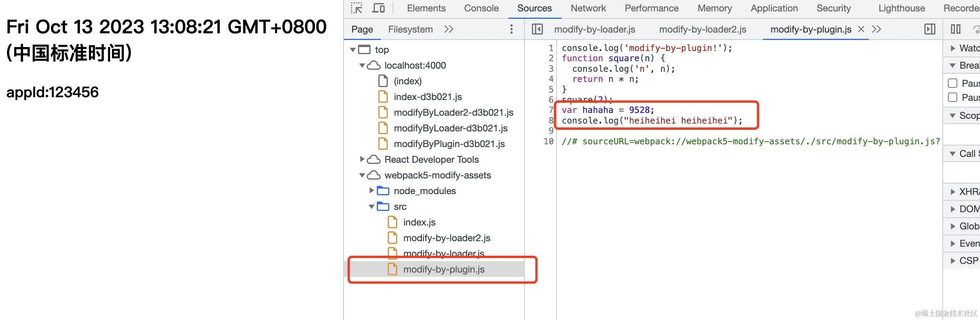
Task: Collapse the Breakpoints section
Action: (953, 65)
